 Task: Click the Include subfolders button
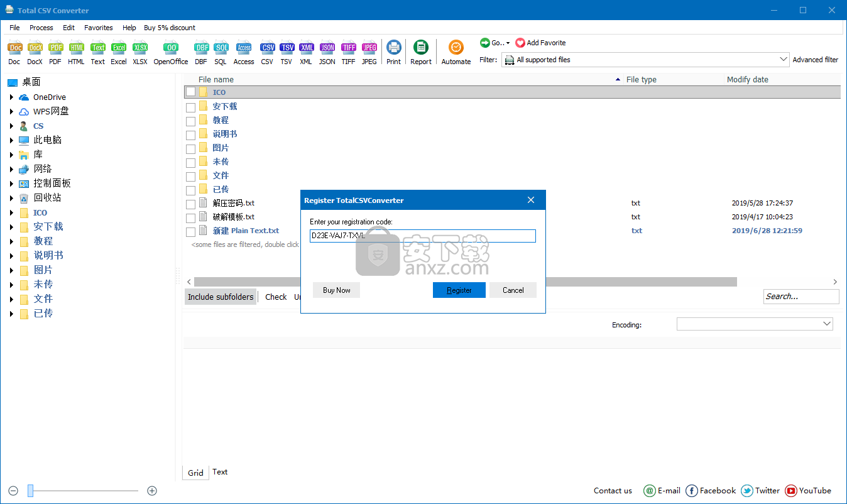click(221, 297)
